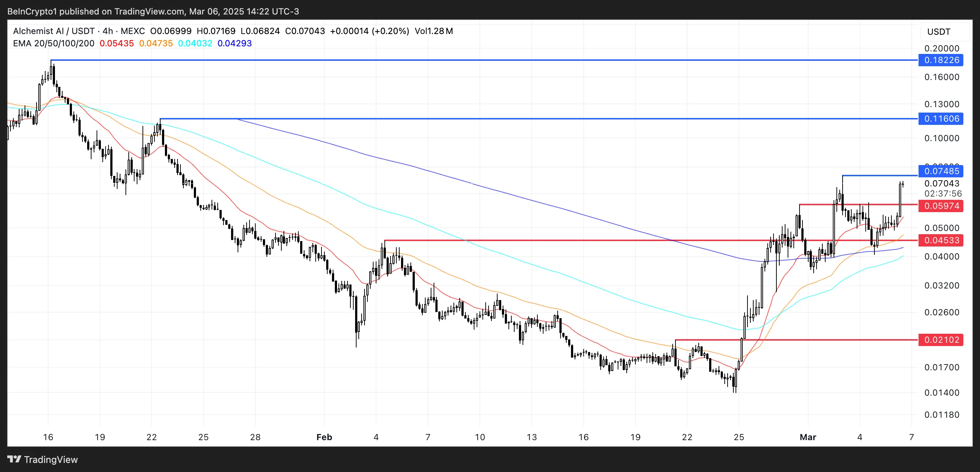
Task: Click the 0.02102 red price label
Action: click(x=941, y=340)
